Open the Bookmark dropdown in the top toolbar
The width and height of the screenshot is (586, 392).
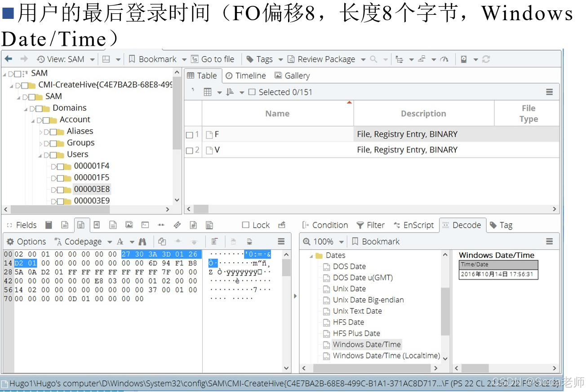click(x=184, y=59)
